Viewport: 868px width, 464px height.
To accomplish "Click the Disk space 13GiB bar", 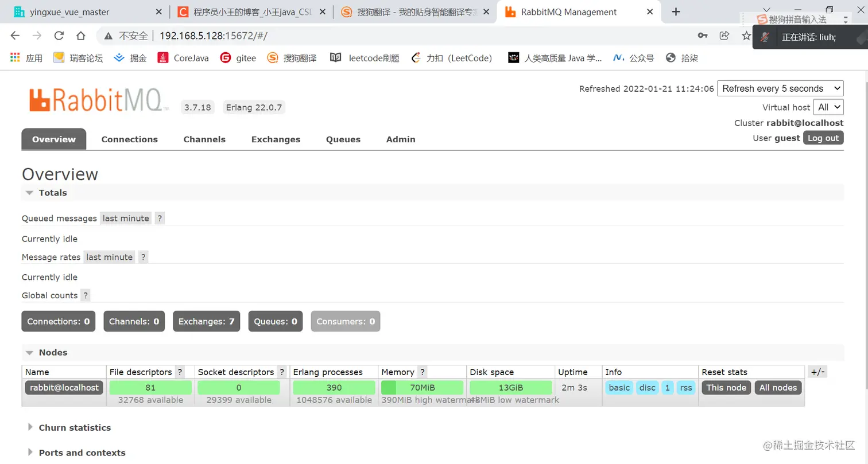I will point(510,387).
